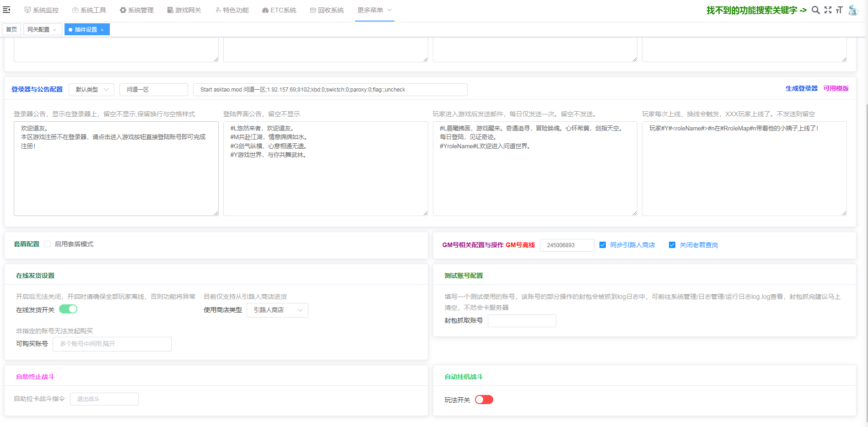
Task: Open the 游戏网关 menu
Action: pos(184,10)
